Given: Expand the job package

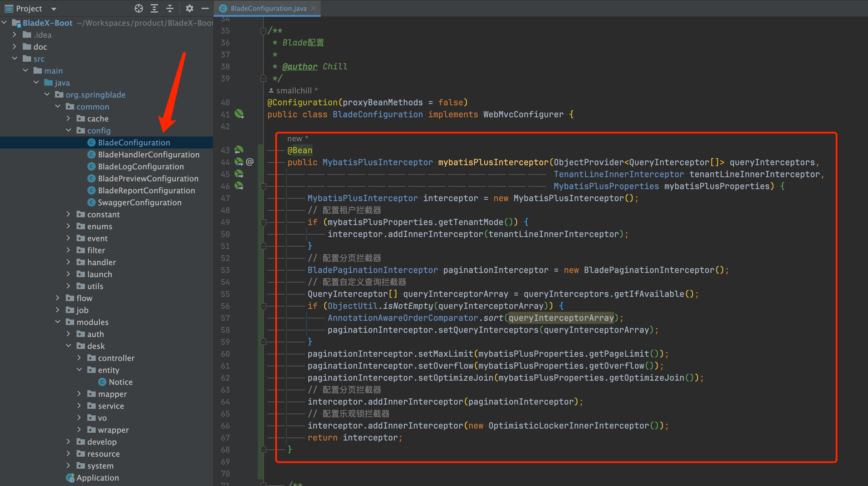Looking at the screenshot, I should (x=58, y=310).
